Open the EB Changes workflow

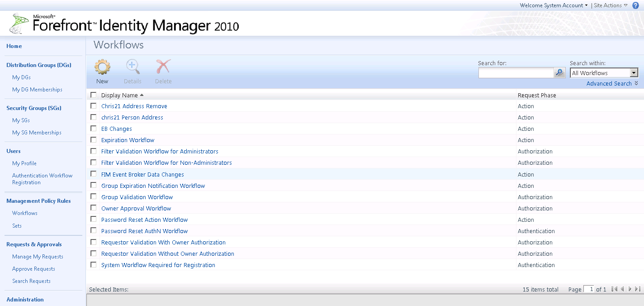coord(117,129)
